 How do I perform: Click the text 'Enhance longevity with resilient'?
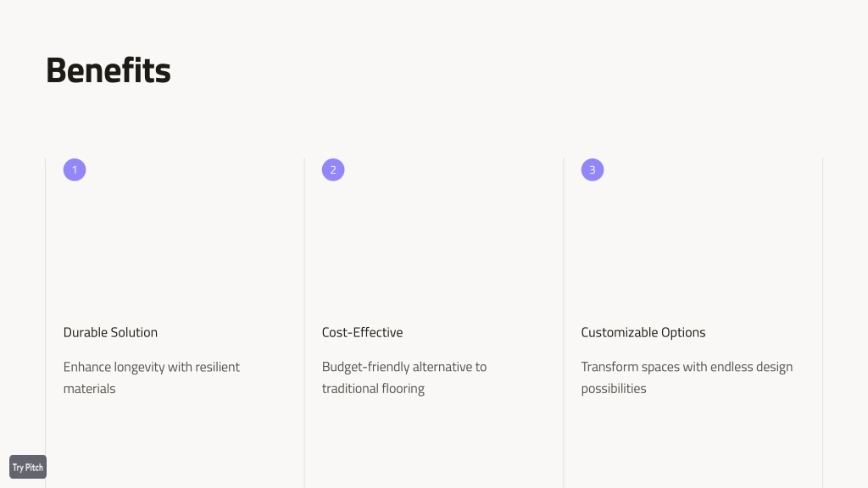pyautogui.click(x=151, y=368)
